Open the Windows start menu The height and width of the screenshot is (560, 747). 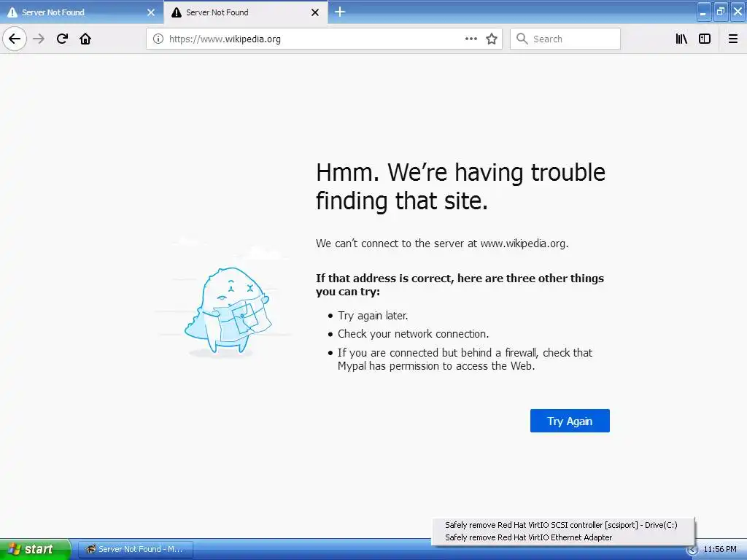click(x=35, y=549)
